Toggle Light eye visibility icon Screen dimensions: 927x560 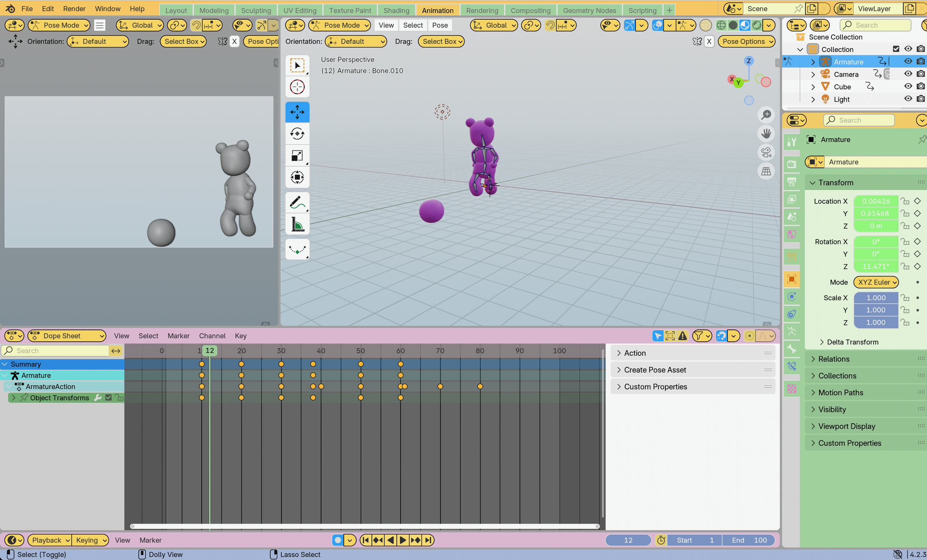click(908, 99)
